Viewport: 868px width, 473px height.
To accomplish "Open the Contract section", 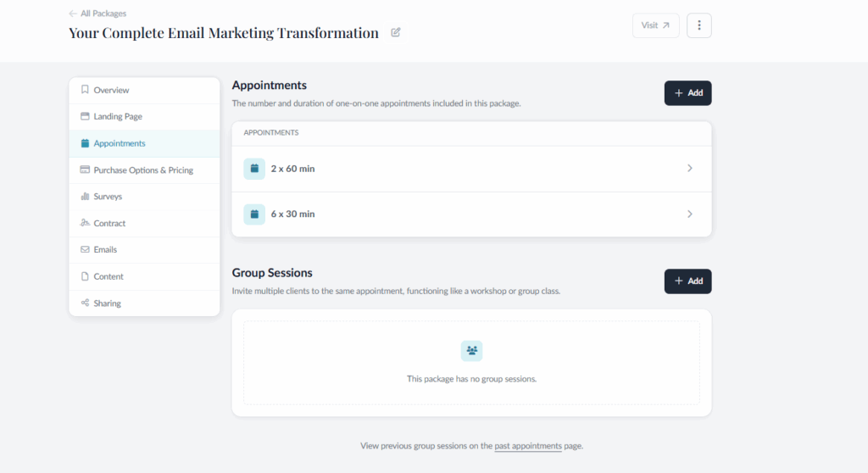I will pyautogui.click(x=144, y=223).
